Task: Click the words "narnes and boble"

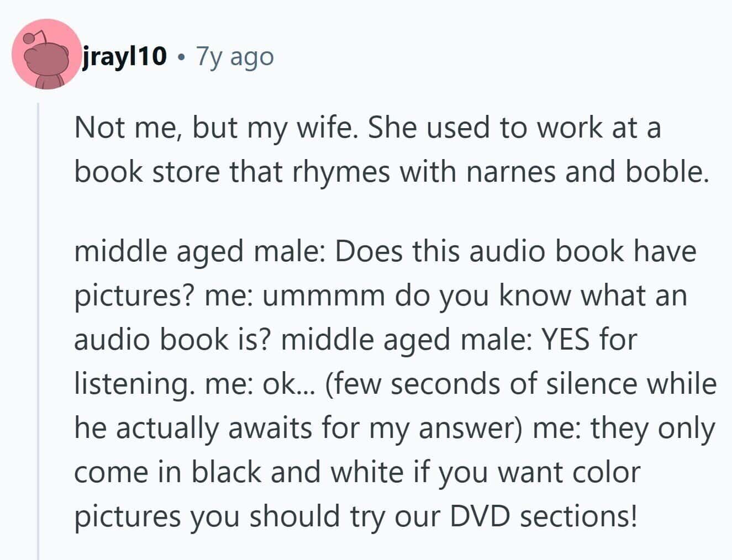Action: coord(587,172)
